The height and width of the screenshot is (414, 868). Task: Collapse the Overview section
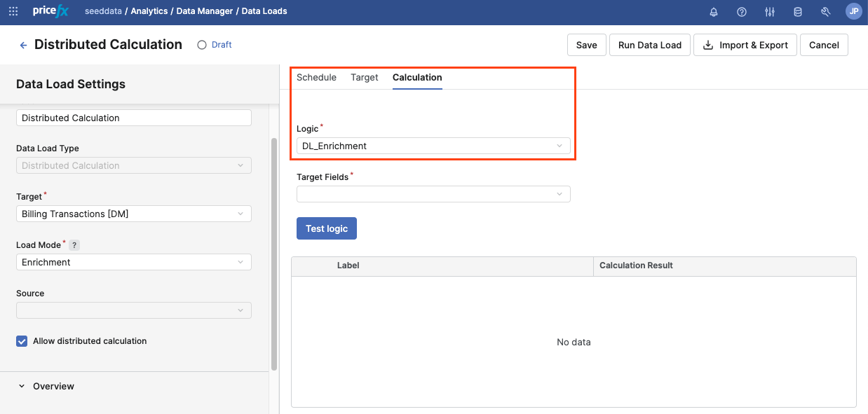click(x=22, y=386)
